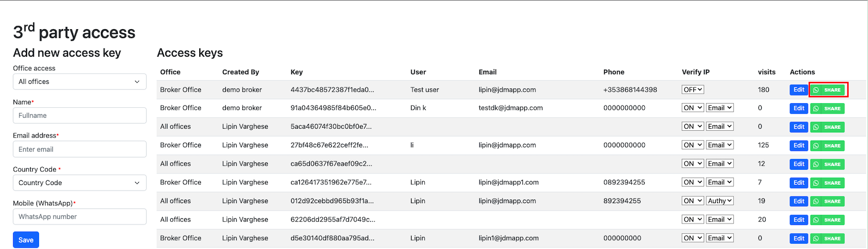This screenshot has width=868, height=249.
Task: Click WhatsApp Share for key ca65d0637f67eaef09c2
Action: pos(827,164)
